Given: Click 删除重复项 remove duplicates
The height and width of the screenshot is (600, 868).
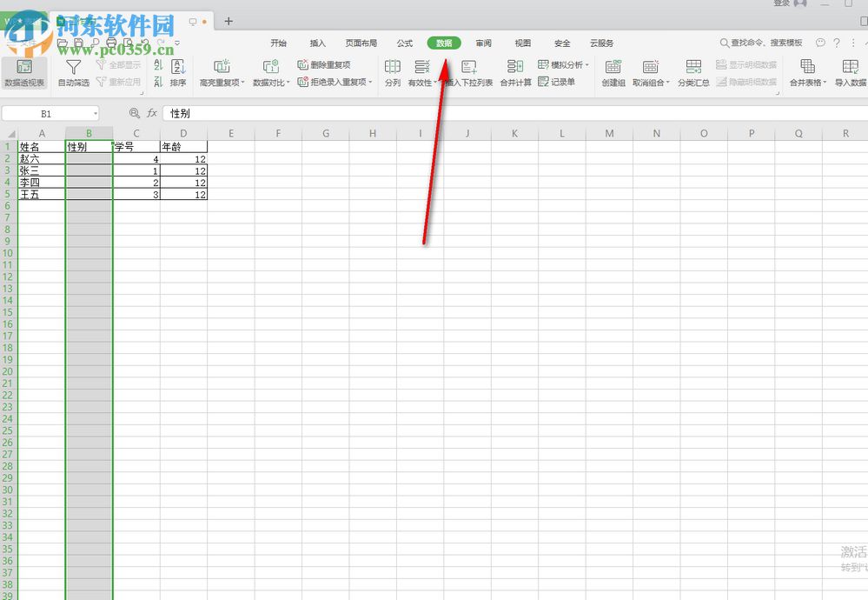Looking at the screenshot, I should (x=324, y=65).
